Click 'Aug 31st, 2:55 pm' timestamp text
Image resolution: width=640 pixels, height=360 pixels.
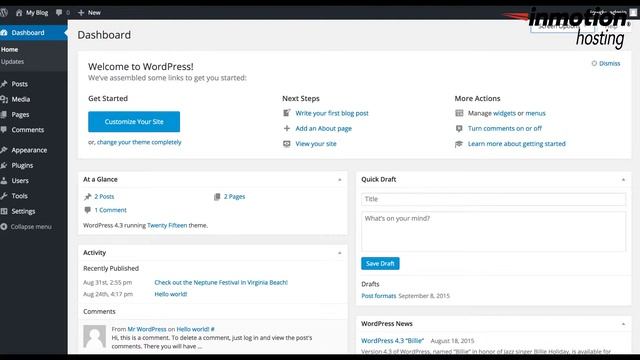(x=107, y=282)
